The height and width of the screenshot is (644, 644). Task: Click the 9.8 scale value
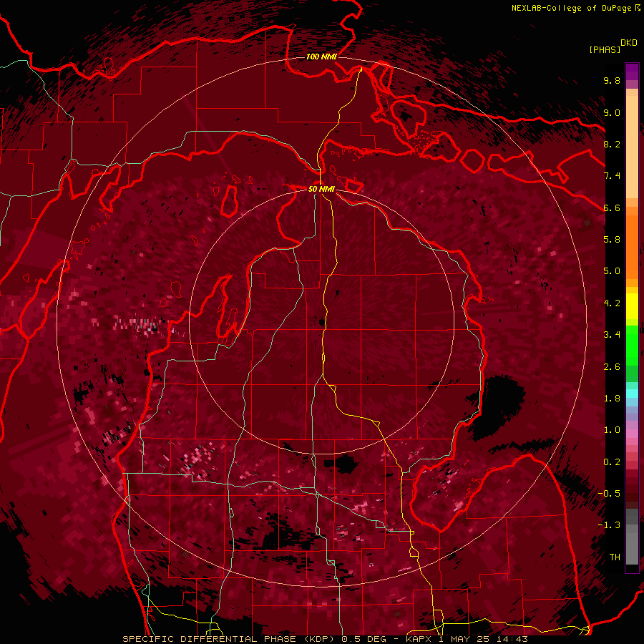click(x=612, y=80)
